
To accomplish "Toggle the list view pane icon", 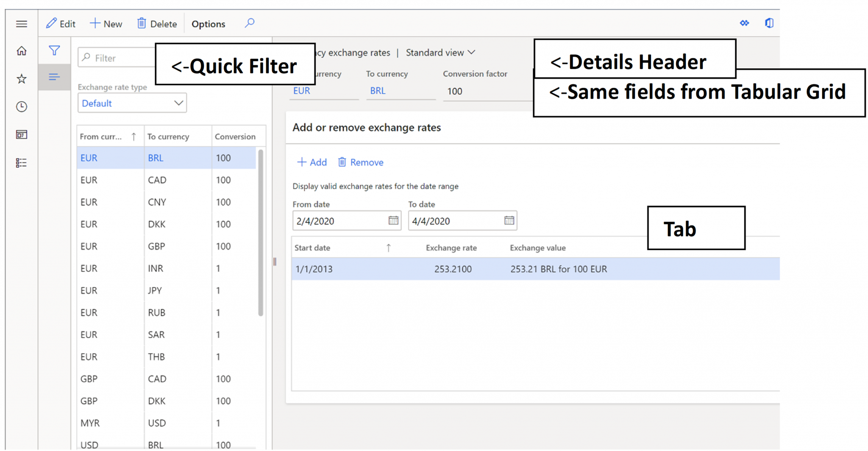I will tap(54, 77).
